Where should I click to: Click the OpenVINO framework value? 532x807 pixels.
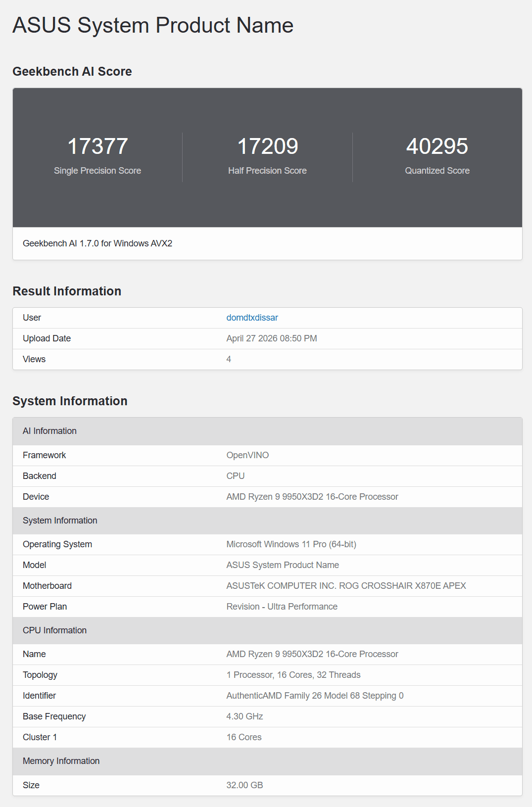coord(247,455)
